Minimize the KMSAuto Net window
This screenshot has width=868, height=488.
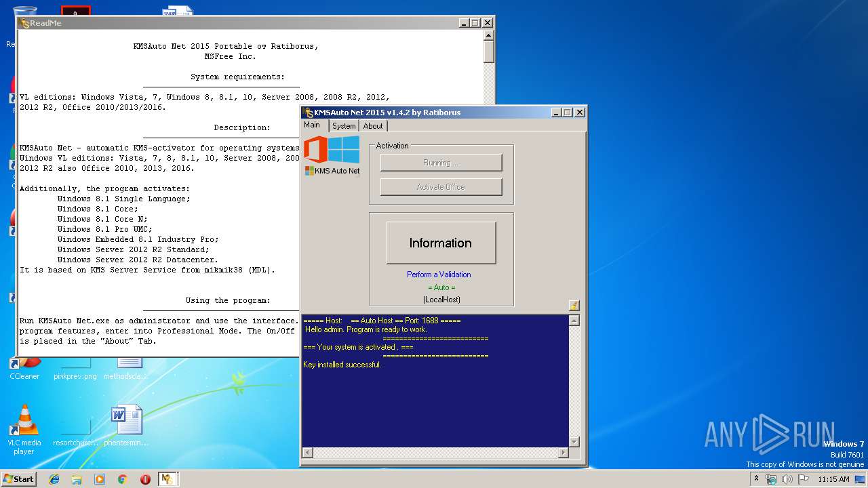pos(557,113)
